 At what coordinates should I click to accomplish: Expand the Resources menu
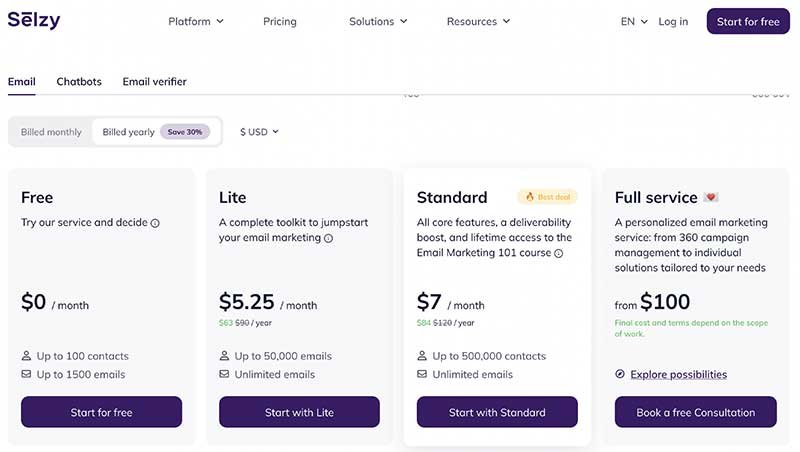[x=478, y=21]
